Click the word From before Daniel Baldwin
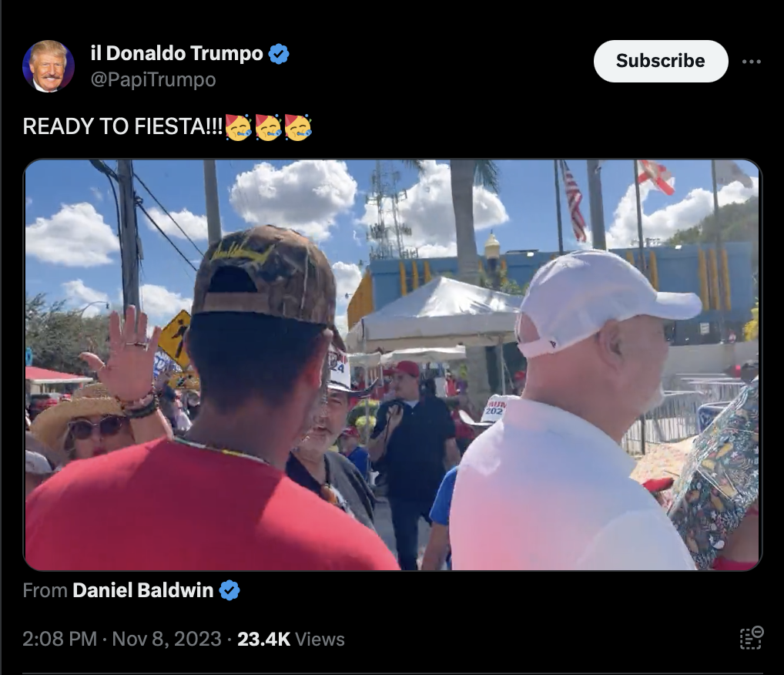 tap(45, 590)
